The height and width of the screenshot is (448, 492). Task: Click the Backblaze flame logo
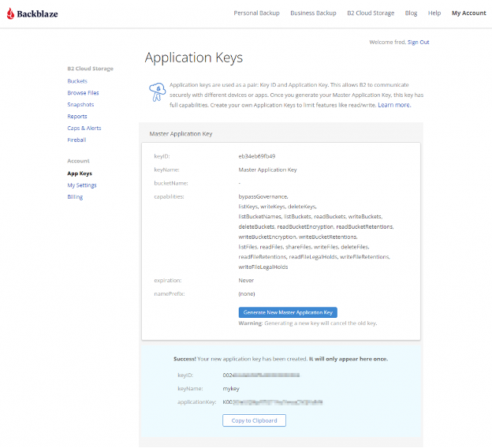click(11, 13)
